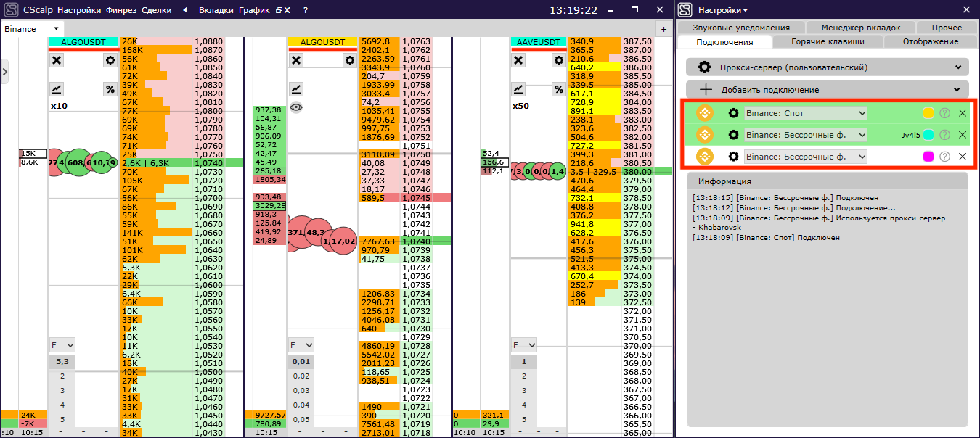Viewport: 980px width, 438px height.
Task: Open connection dropdown in magenta swatch row
Action: click(806, 157)
